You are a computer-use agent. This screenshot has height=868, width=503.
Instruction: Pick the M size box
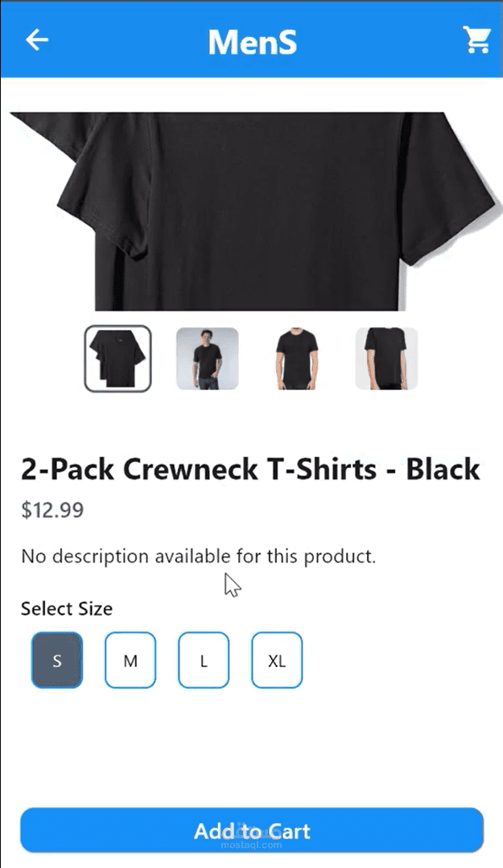[130, 660]
